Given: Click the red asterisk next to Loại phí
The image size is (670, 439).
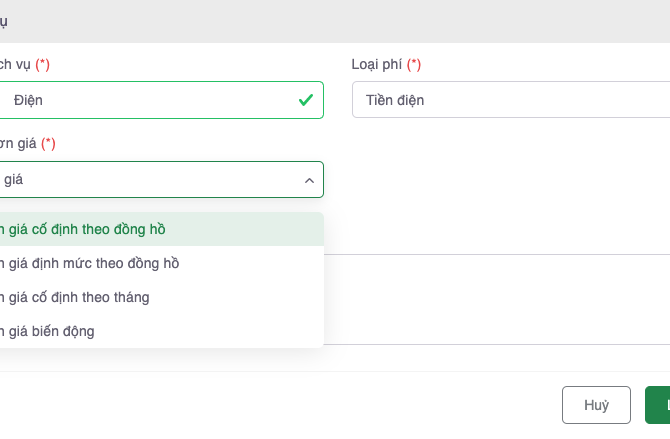Looking at the screenshot, I should tap(414, 64).
